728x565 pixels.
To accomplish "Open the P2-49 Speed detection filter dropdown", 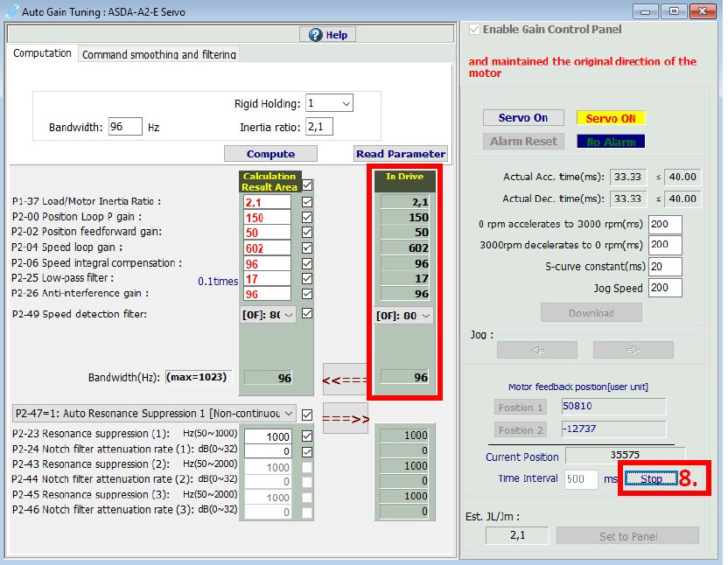I will tap(288, 316).
